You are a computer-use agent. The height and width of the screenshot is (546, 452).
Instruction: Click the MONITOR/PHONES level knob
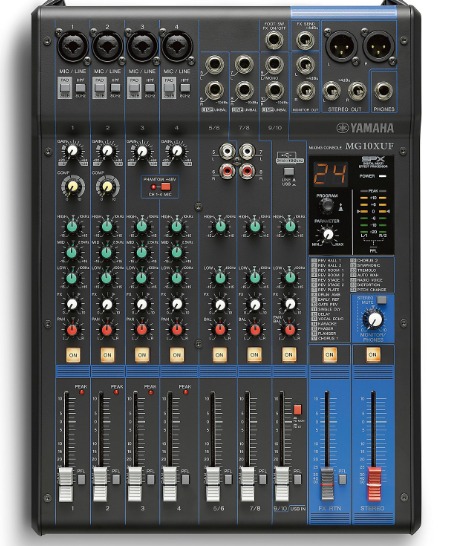point(374,319)
